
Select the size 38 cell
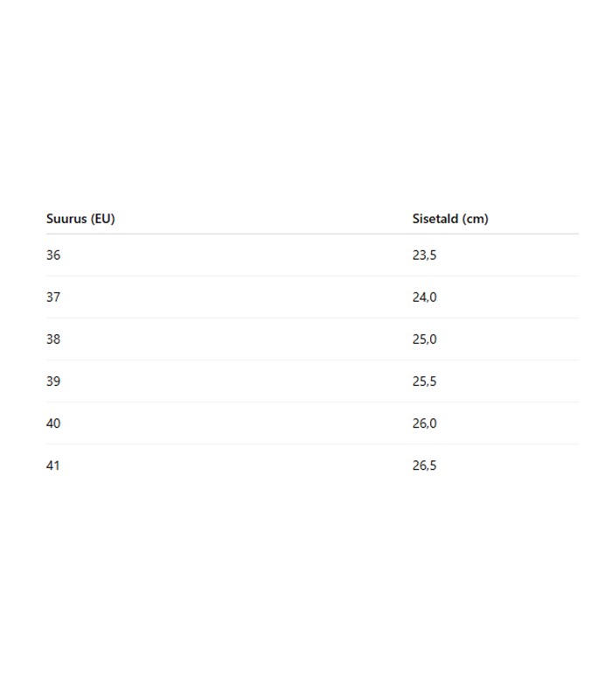click(53, 339)
